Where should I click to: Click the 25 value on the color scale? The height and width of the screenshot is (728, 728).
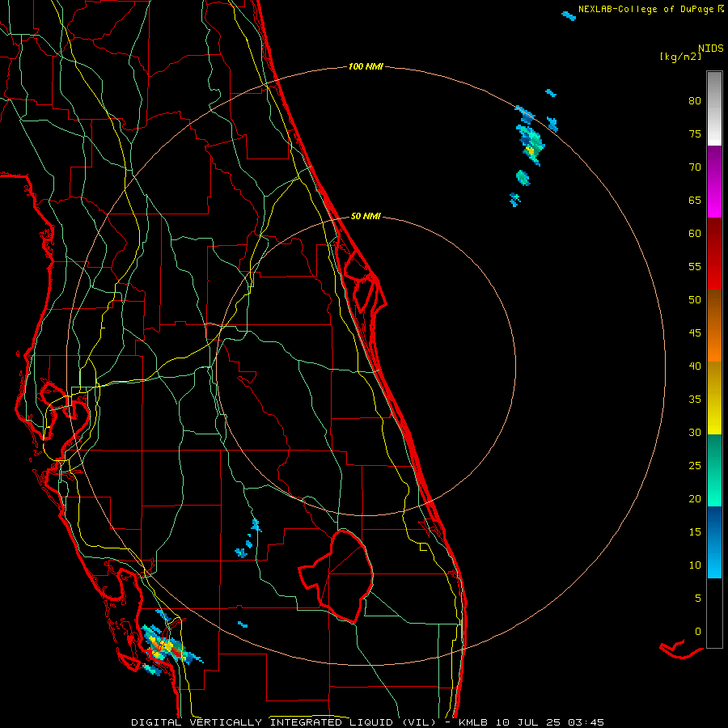pos(695,466)
